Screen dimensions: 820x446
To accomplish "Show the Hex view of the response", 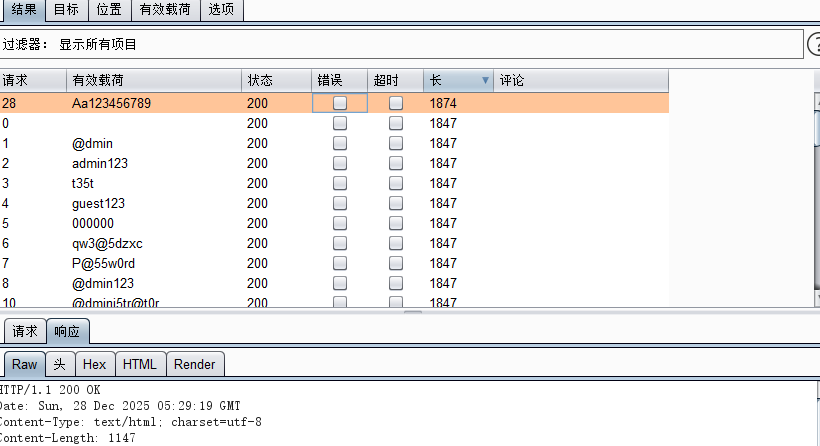I will pos(94,364).
